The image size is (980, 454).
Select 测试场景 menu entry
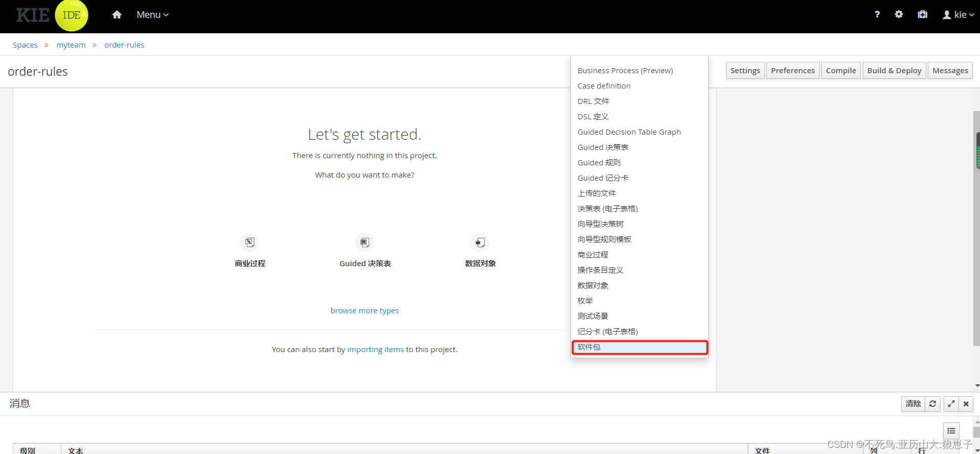(x=640, y=316)
